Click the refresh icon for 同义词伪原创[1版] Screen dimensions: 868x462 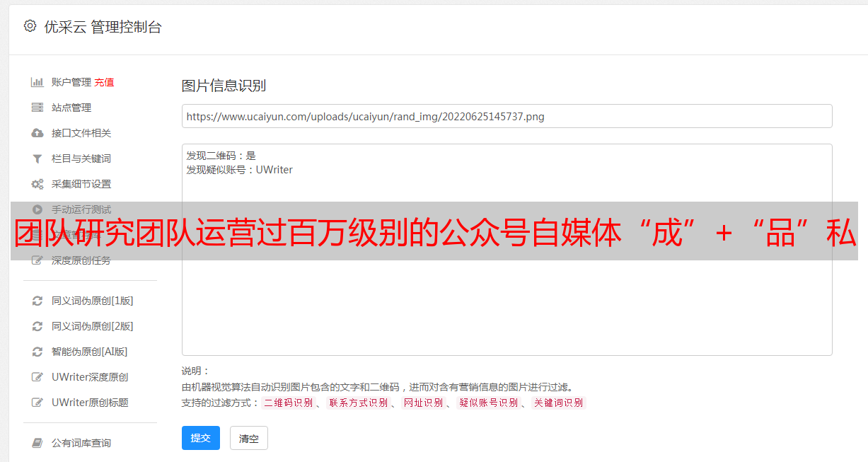[x=37, y=301]
